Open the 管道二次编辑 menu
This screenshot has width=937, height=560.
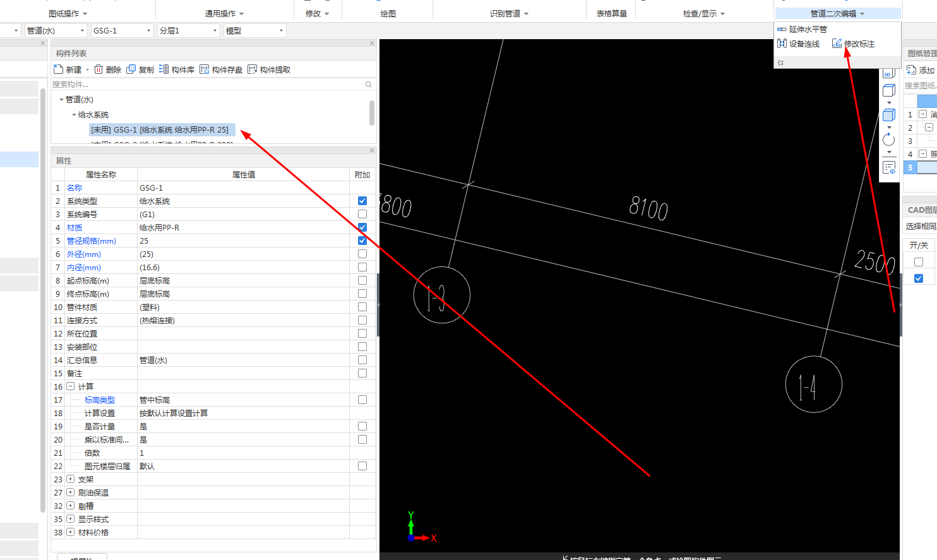coord(838,13)
